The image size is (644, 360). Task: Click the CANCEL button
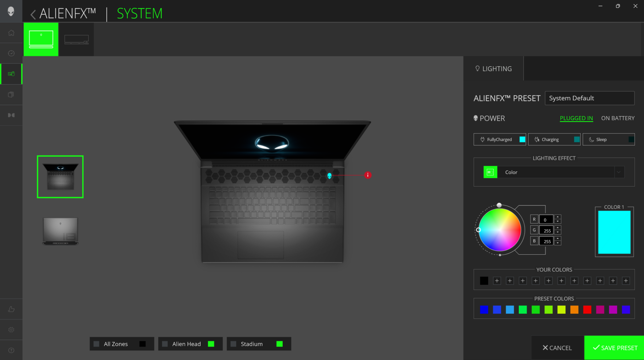point(557,348)
